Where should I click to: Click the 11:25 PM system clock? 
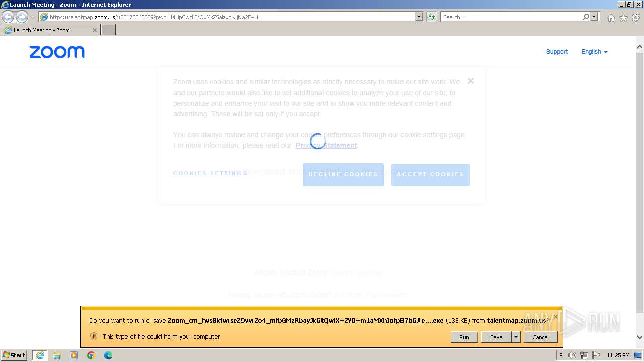618,355
